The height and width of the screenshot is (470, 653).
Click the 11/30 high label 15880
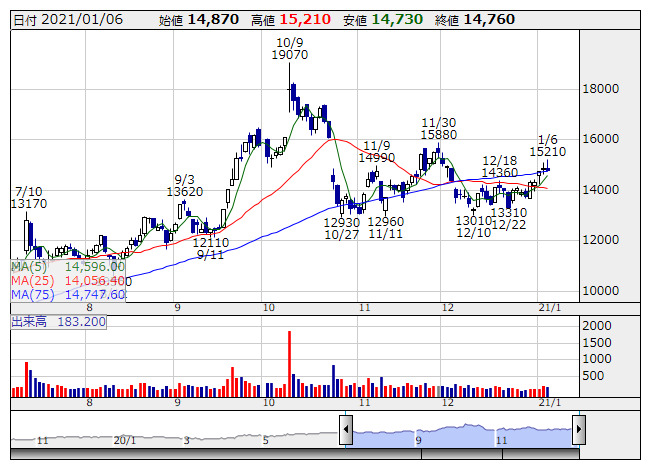[439, 134]
